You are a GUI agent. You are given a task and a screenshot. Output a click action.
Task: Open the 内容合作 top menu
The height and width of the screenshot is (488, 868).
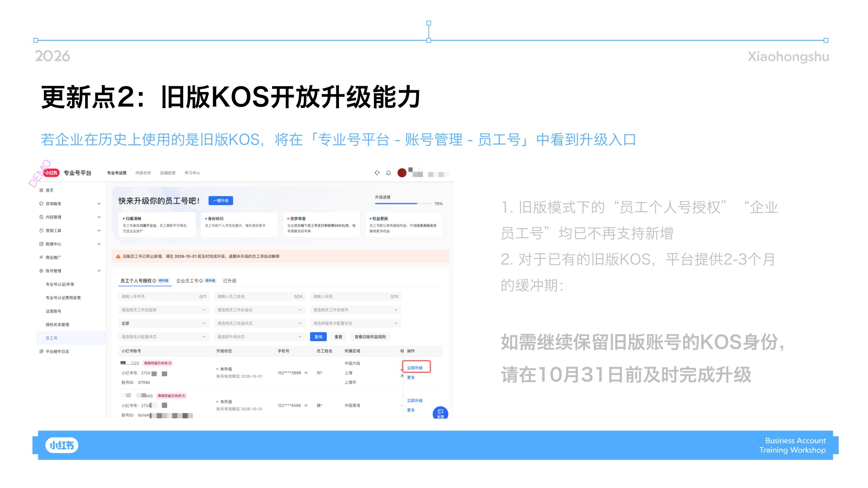tap(143, 173)
